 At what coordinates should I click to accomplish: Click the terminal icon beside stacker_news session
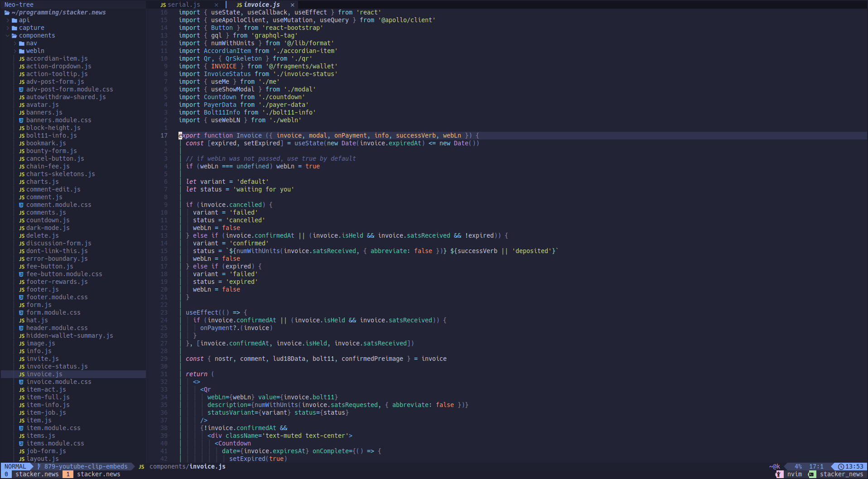pyautogui.click(x=812, y=474)
